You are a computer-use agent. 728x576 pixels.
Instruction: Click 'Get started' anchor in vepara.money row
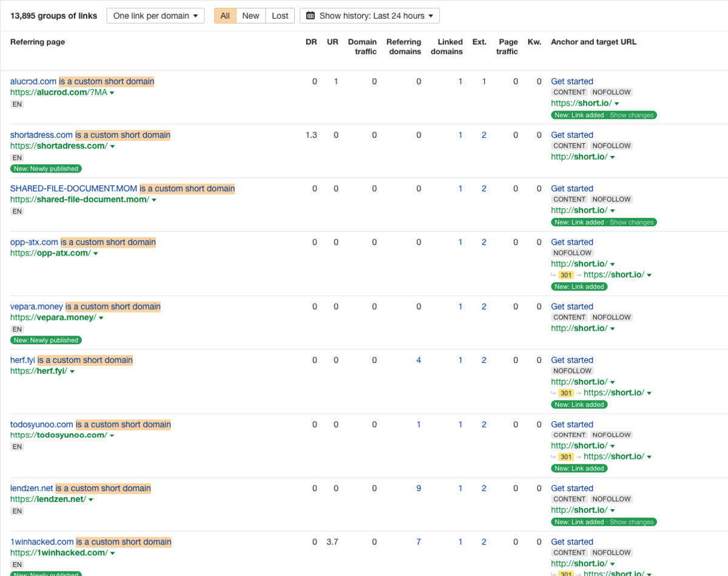point(571,307)
